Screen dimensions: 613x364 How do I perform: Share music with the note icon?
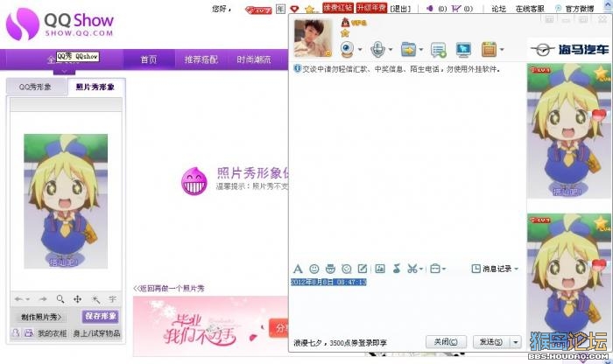[397, 269]
